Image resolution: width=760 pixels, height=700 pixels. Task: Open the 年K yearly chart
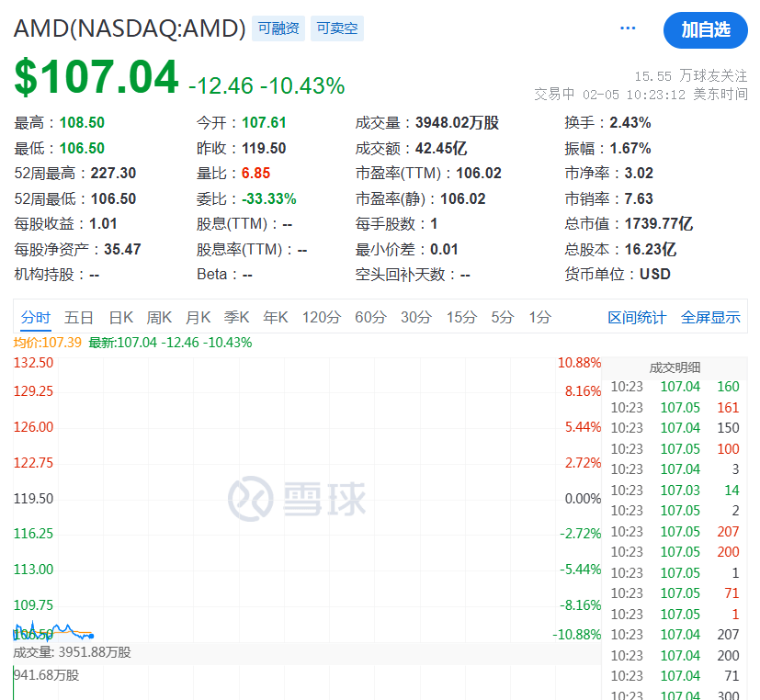(275, 317)
